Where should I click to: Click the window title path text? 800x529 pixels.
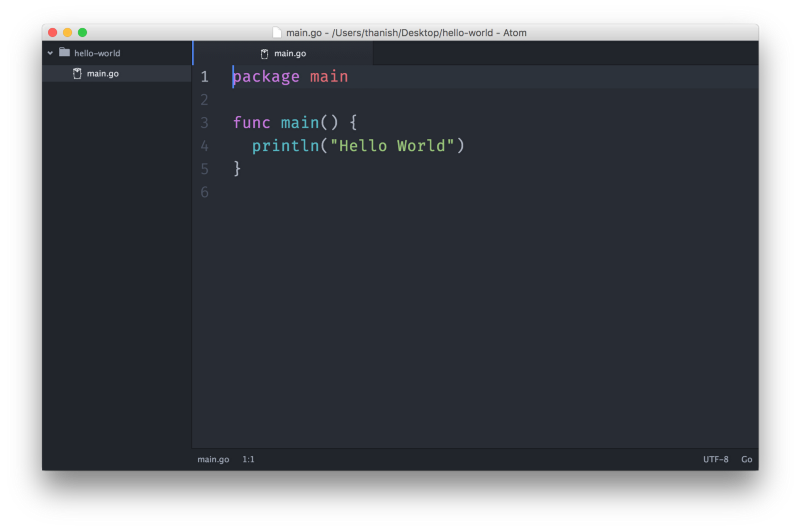[x=406, y=33]
